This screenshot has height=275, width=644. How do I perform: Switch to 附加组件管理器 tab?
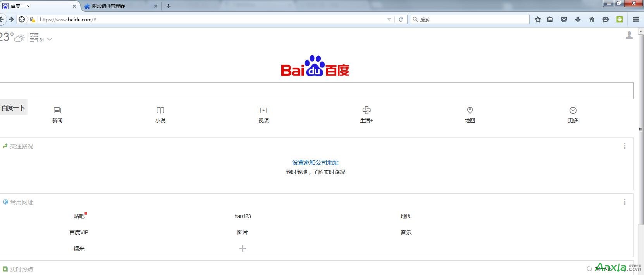pos(121,6)
